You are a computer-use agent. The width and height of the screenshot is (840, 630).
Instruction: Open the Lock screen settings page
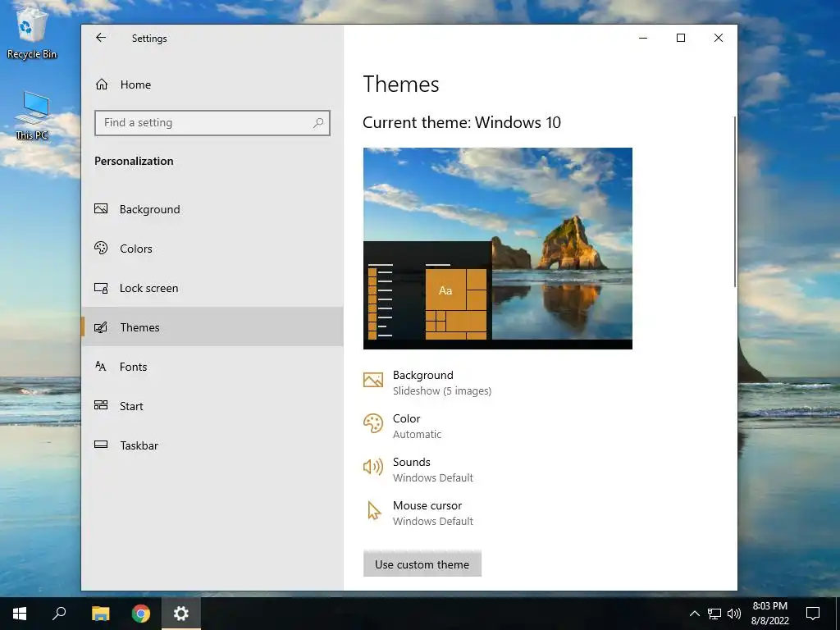[x=212, y=288]
